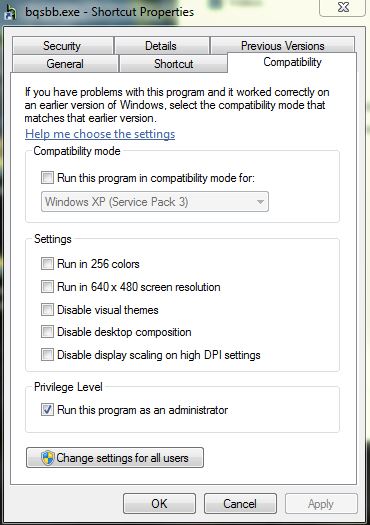
Task: Go to the General tab
Action: 65,64
